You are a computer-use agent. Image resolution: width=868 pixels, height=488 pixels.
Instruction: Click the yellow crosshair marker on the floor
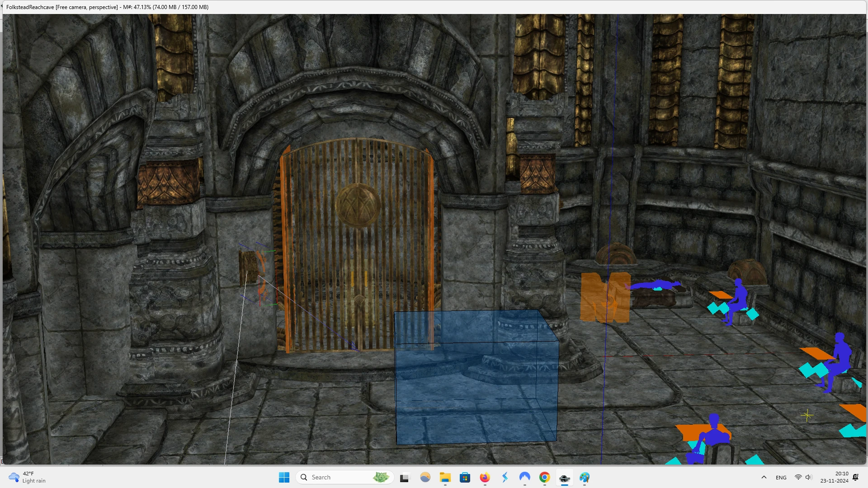coord(807,415)
